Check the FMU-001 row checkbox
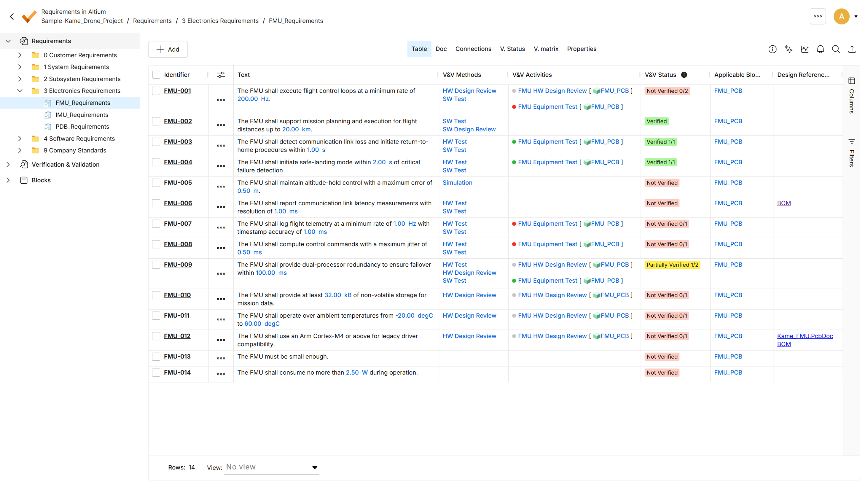 coord(156,91)
